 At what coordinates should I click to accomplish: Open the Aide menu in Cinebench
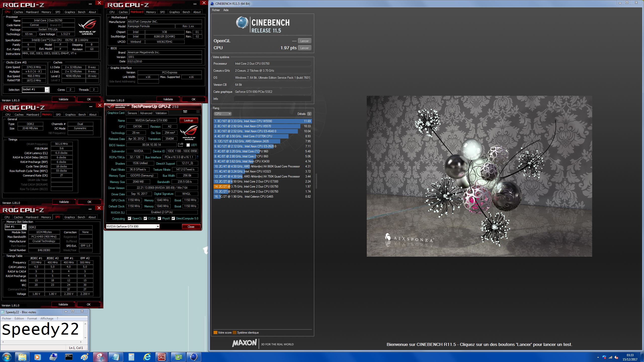click(x=226, y=10)
